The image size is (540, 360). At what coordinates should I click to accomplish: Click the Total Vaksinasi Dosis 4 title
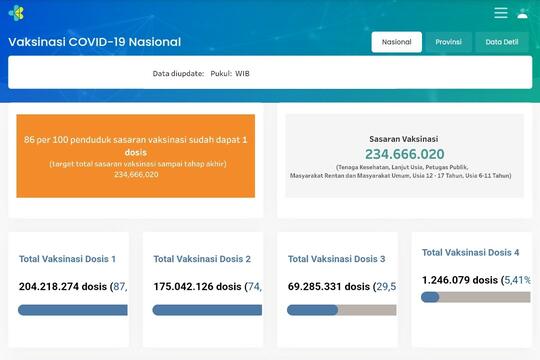tap(470, 253)
